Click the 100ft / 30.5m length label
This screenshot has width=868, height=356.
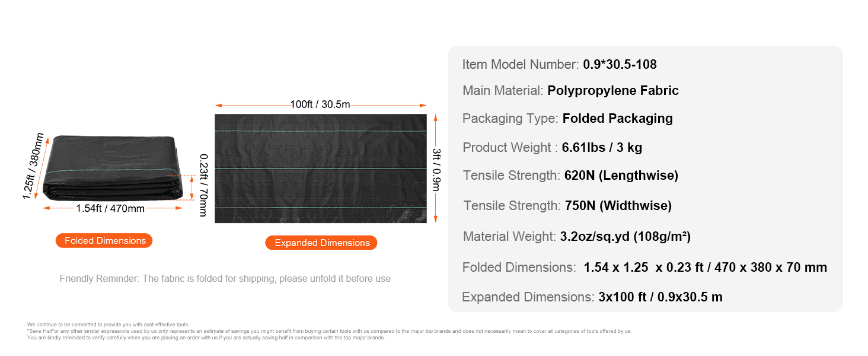pyautogui.click(x=320, y=105)
